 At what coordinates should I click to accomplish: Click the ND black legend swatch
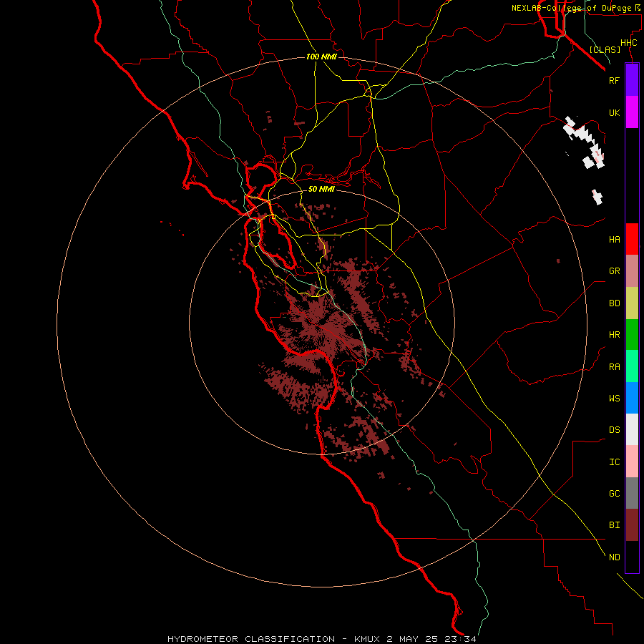(x=632, y=557)
